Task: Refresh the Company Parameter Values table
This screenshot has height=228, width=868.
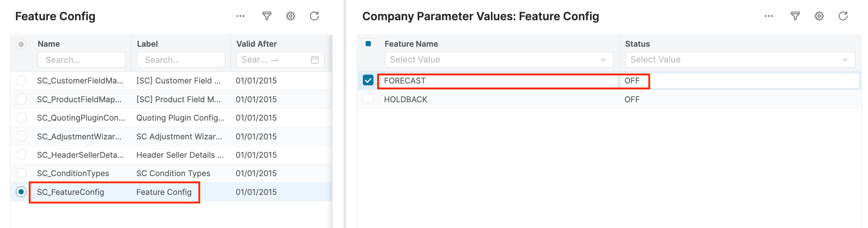Action: (x=843, y=16)
